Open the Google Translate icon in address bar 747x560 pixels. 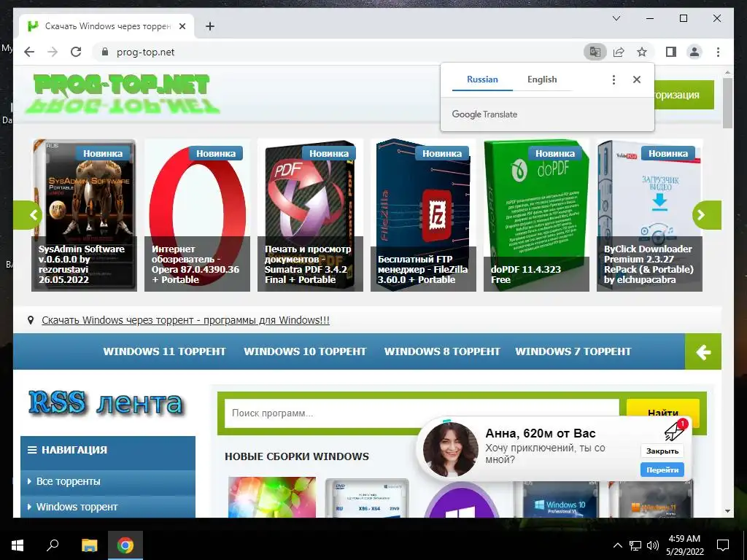click(x=595, y=52)
